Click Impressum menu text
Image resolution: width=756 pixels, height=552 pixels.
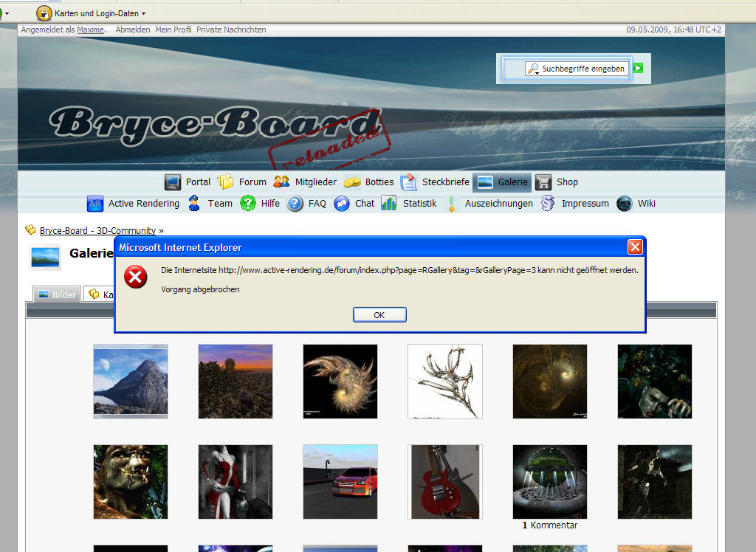point(585,204)
